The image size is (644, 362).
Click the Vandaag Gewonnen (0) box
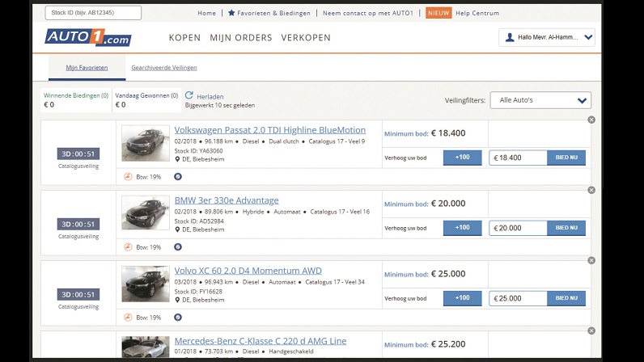pyautogui.click(x=146, y=100)
